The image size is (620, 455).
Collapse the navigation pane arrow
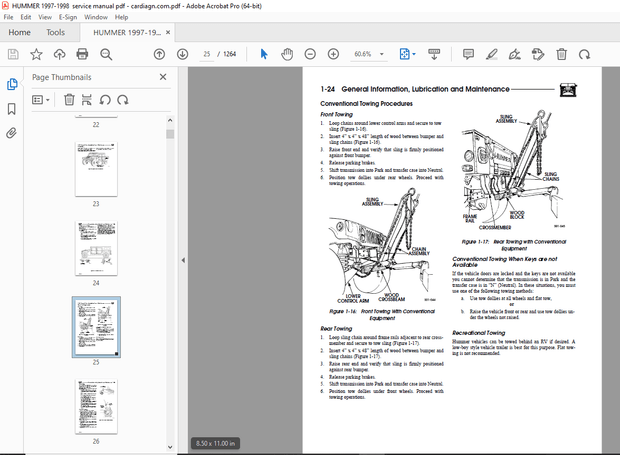(183, 260)
